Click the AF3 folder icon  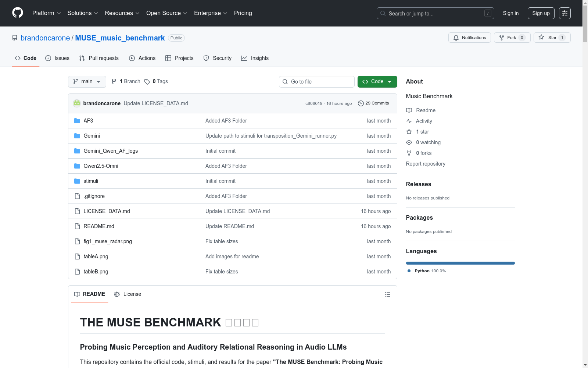(x=77, y=121)
